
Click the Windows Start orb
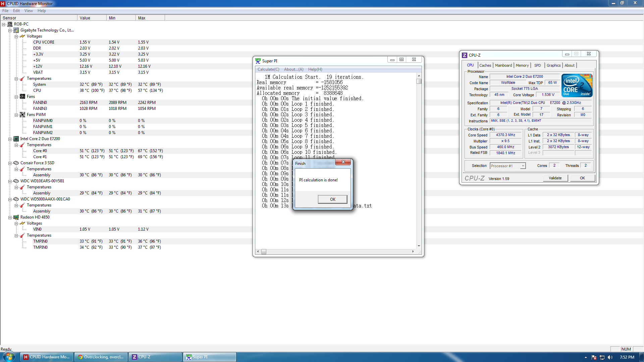(x=9, y=357)
